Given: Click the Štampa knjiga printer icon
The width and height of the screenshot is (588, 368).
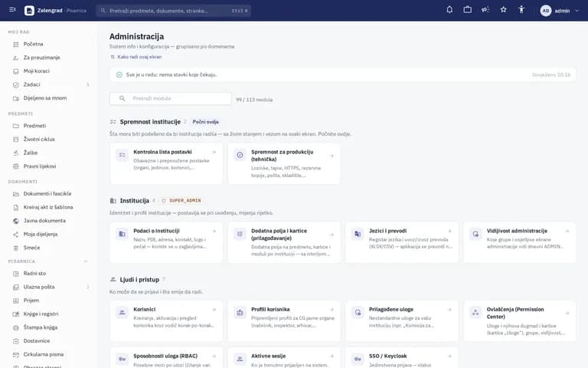Looking at the screenshot, I should (x=16, y=328).
